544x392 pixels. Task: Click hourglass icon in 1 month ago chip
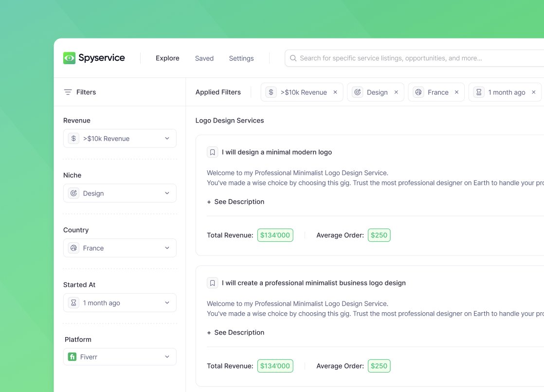479,92
